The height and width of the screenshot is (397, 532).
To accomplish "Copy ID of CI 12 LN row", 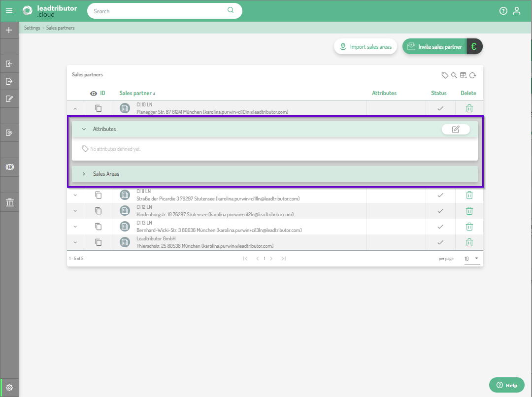I will coord(99,211).
